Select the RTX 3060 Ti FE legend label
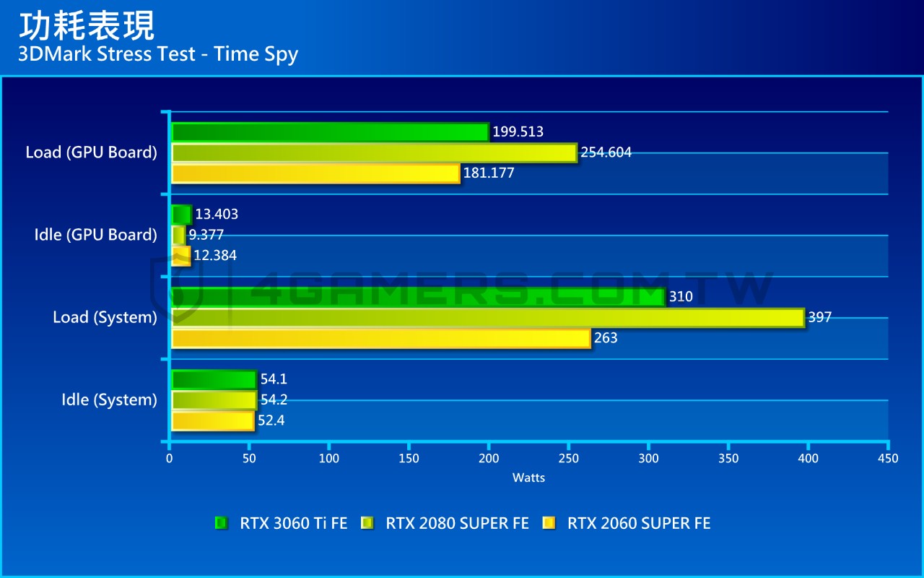The image size is (924, 578). pyautogui.click(x=294, y=523)
